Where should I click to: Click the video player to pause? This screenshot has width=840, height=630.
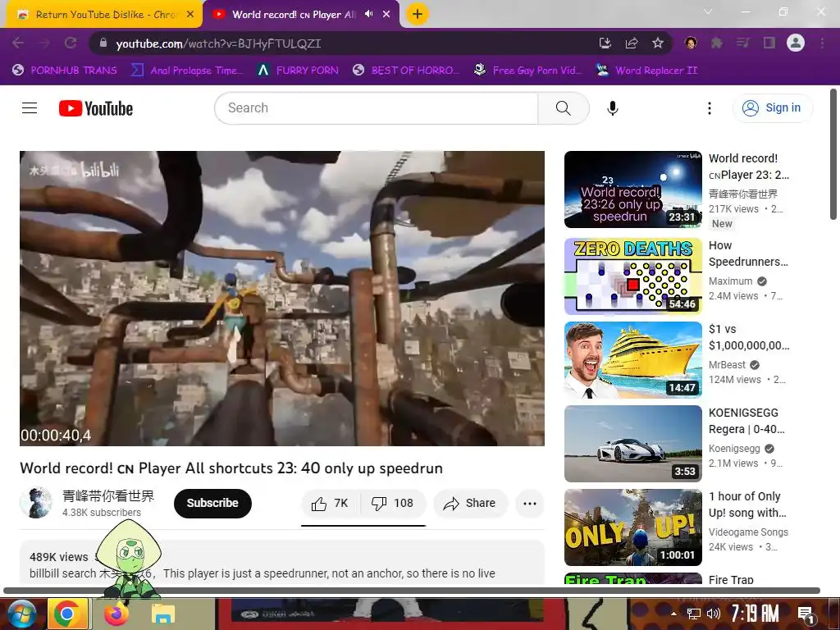pyautogui.click(x=282, y=298)
